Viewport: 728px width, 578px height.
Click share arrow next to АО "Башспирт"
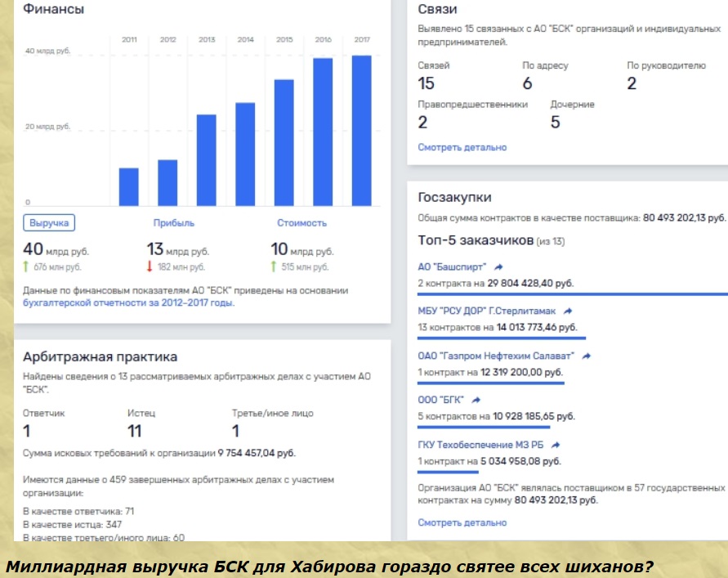pos(499,267)
